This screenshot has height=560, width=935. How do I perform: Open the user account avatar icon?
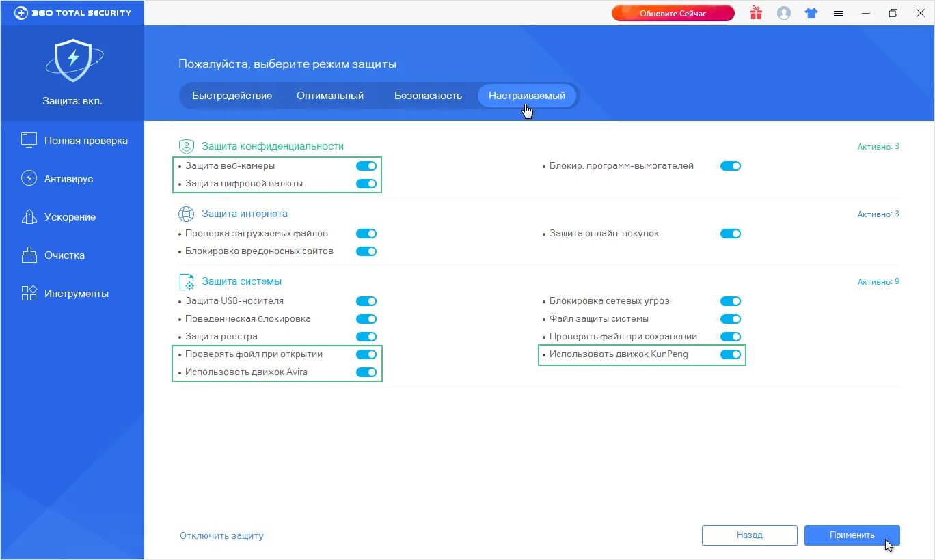(784, 13)
